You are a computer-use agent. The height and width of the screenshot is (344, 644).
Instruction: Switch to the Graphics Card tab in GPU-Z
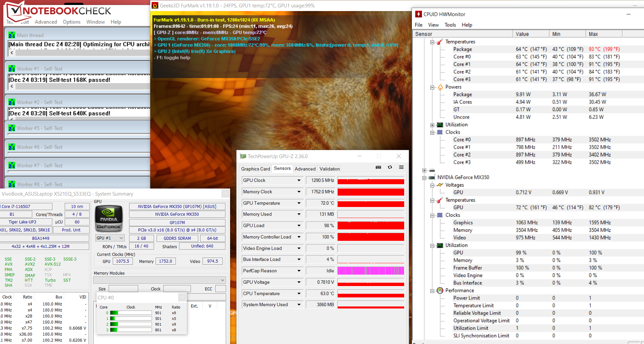click(256, 169)
